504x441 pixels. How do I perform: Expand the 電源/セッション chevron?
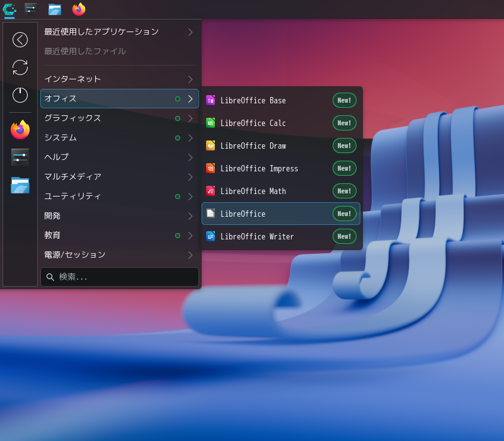(190, 255)
